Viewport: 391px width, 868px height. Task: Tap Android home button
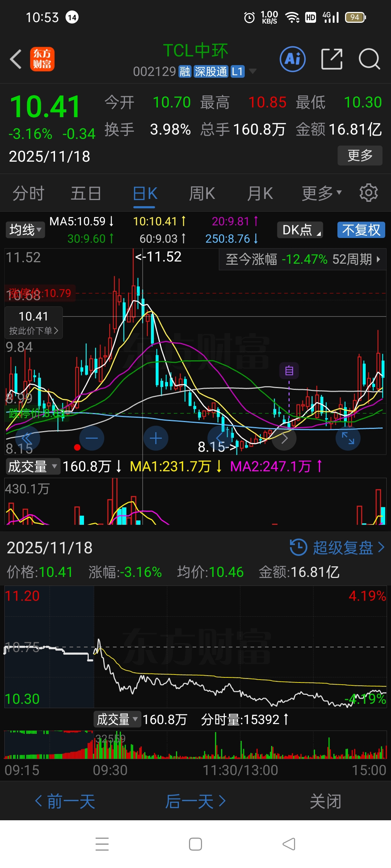[x=195, y=844]
